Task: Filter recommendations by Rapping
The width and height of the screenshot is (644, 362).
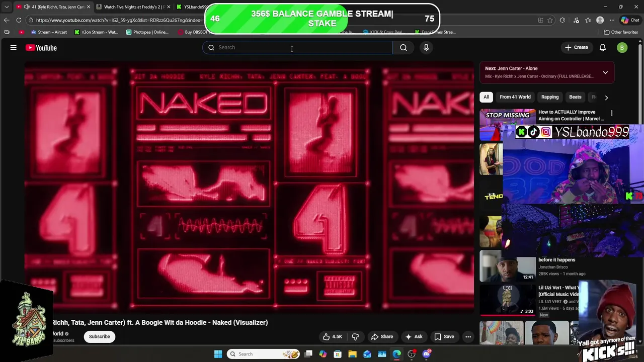Action: [x=550, y=97]
